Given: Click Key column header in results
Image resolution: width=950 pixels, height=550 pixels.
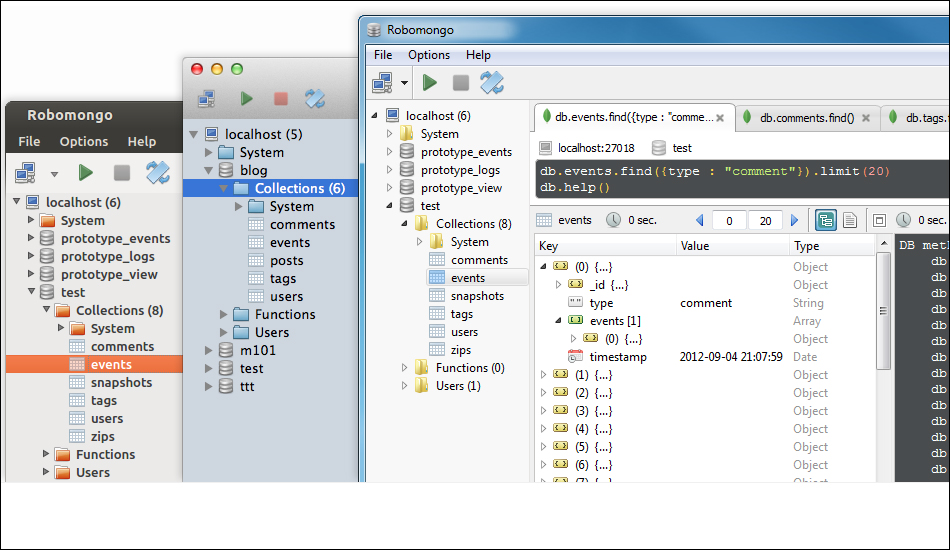Looking at the screenshot, I should (x=606, y=246).
